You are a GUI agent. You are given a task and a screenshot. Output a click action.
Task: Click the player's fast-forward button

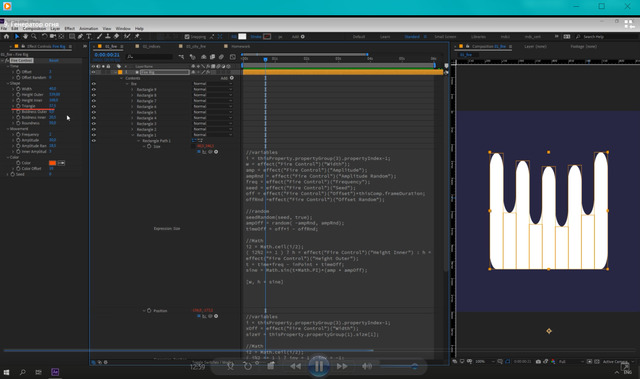pyautogui.click(x=342, y=366)
